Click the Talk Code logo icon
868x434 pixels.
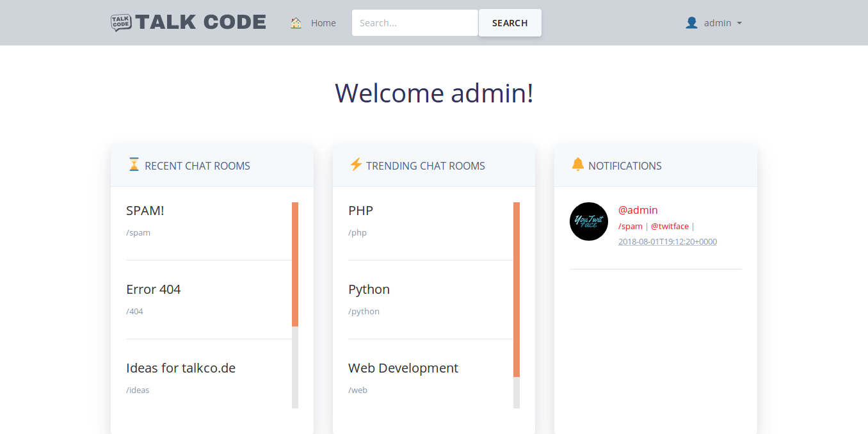click(x=122, y=22)
